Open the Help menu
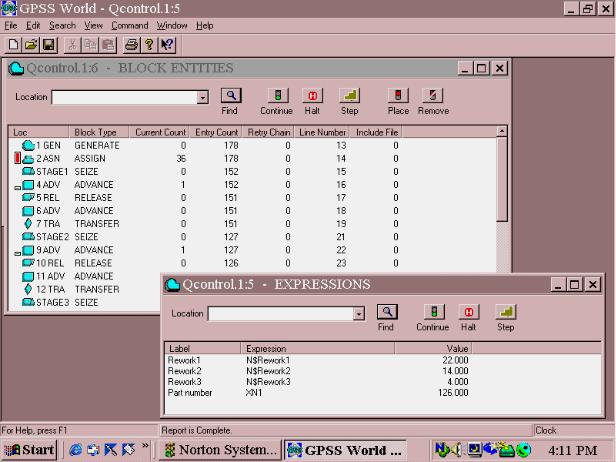Image resolution: width=616 pixels, height=462 pixels. click(x=205, y=26)
